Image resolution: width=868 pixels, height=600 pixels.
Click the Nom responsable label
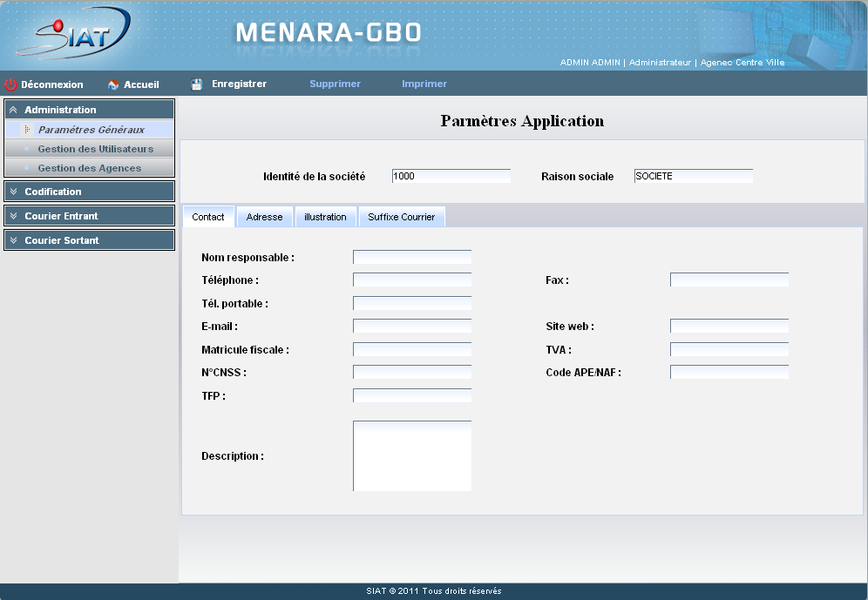pos(248,257)
